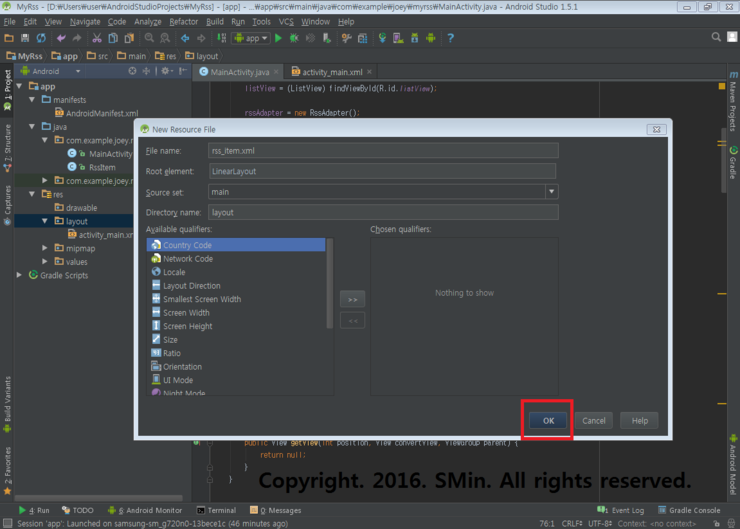Click the Save All toolbar icon
Screen dimensions: 740x529
coord(25,38)
